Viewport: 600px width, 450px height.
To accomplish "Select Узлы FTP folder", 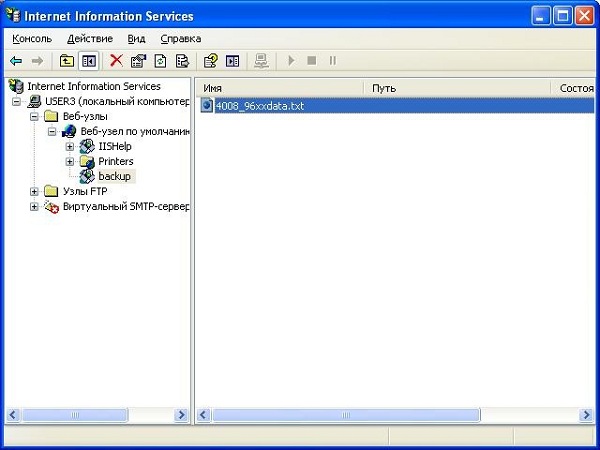I will pos(85,191).
